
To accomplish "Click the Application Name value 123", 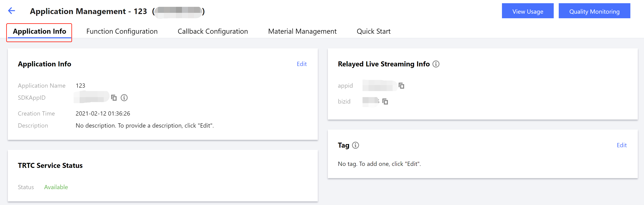I will [x=80, y=86].
